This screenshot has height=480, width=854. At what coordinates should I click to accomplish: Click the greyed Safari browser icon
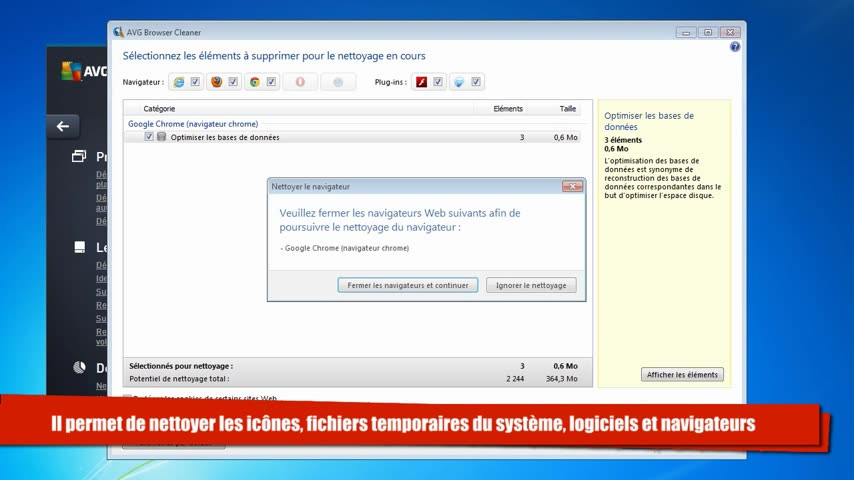338,82
